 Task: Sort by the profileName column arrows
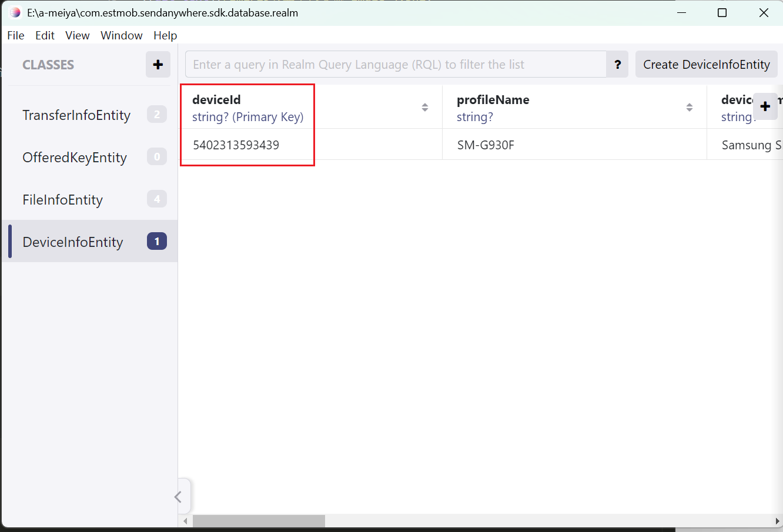689,108
